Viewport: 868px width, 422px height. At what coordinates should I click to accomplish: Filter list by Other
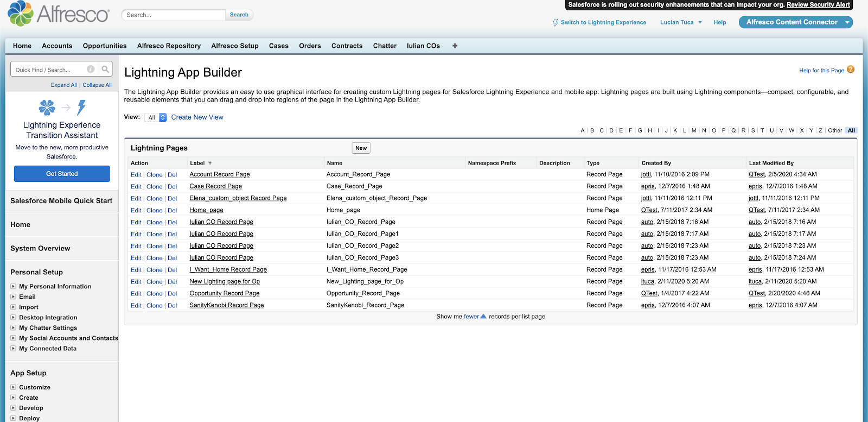tap(835, 130)
